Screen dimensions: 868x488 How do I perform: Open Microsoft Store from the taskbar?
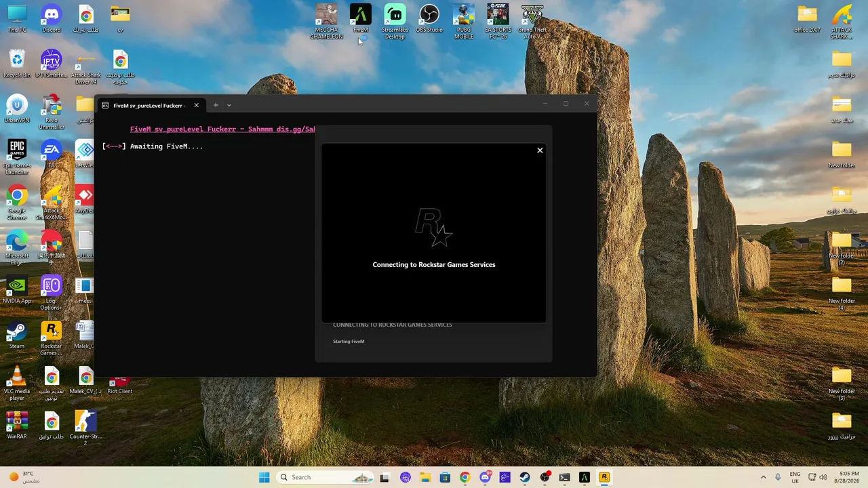[445, 477]
